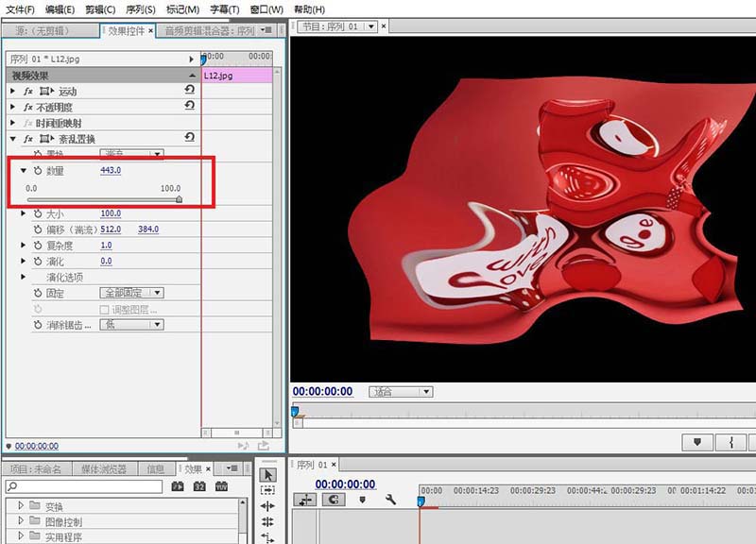
Task: Click the program monitor playhead marker
Action: pos(295,412)
